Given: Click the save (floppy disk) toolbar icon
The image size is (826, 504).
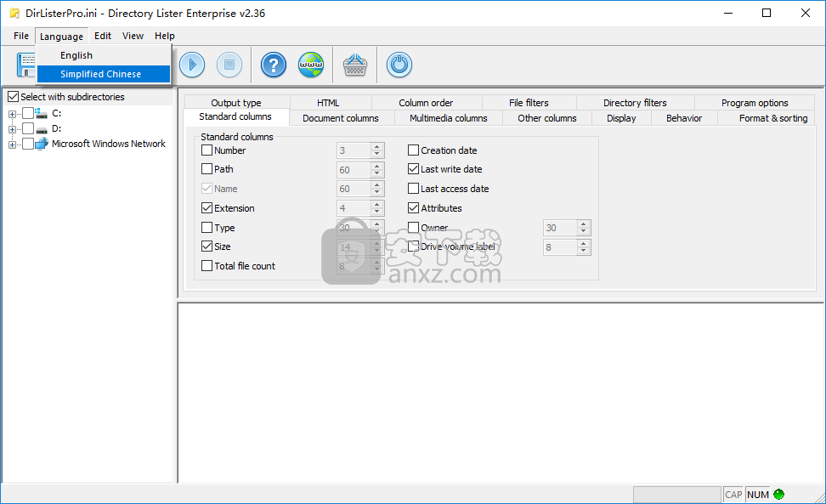Looking at the screenshot, I should [x=25, y=65].
